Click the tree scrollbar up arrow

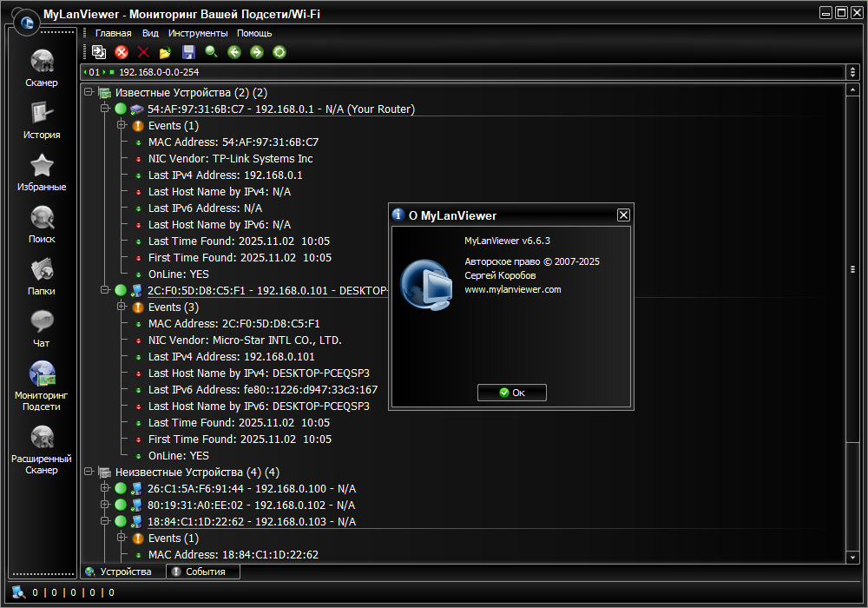coord(852,89)
